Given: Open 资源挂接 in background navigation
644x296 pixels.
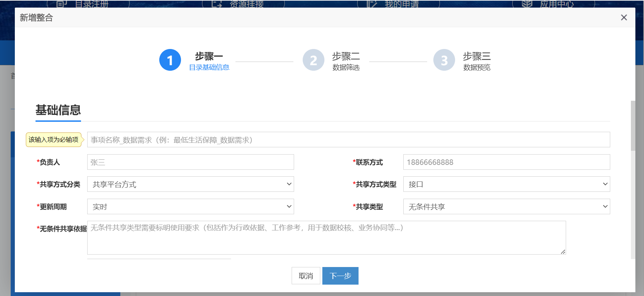Looking at the screenshot, I should 247,4.
